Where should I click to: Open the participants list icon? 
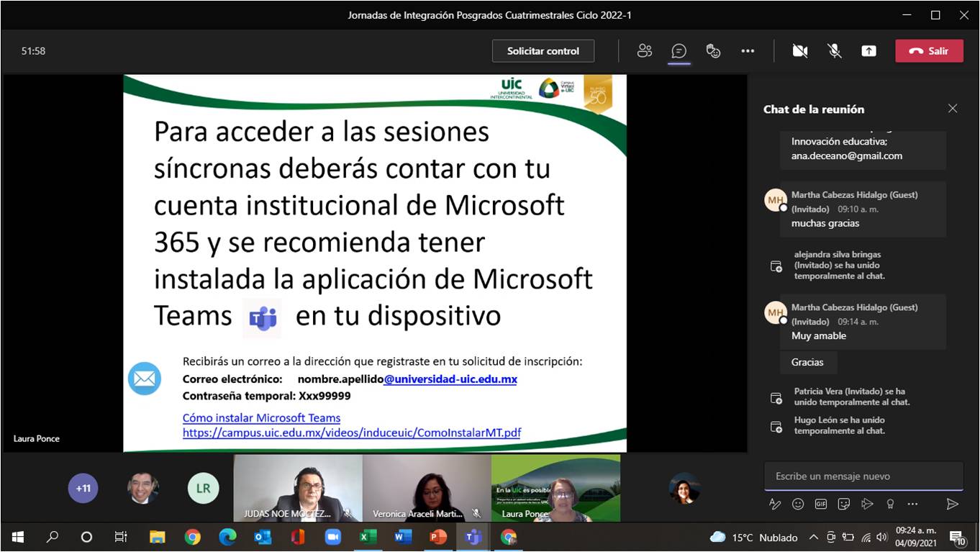(645, 51)
